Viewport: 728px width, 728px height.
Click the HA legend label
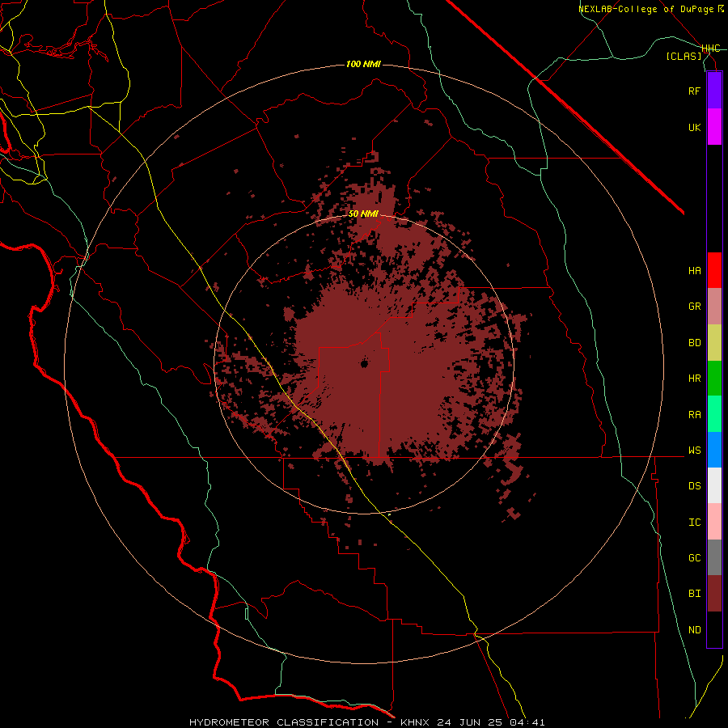pyautogui.click(x=694, y=271)
